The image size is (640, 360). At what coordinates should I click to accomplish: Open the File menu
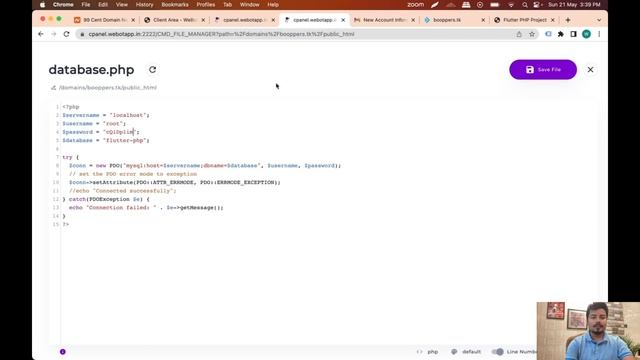pyautogui.click(x=86, y=4)
